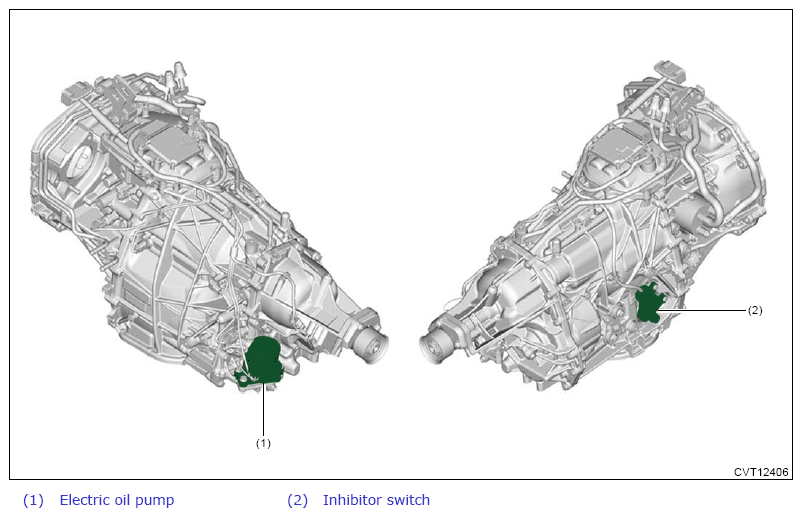This screenshot has width=802, height=517.
Task: Open the Inhibitor switch legend link
Action: coord(376,500)
